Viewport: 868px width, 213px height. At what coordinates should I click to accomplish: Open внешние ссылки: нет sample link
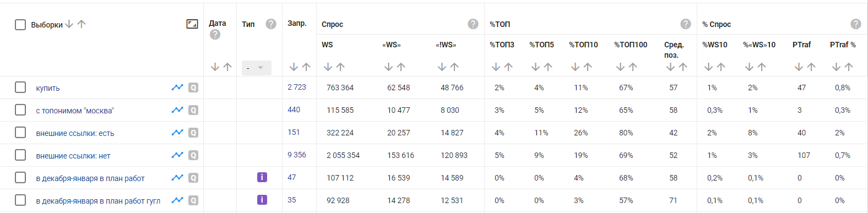pos(73,156)
